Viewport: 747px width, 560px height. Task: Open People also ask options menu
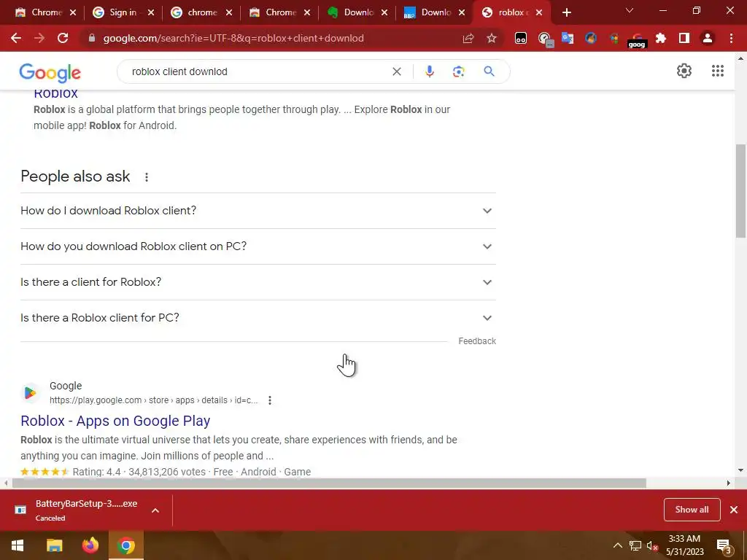tap(146, 177)
